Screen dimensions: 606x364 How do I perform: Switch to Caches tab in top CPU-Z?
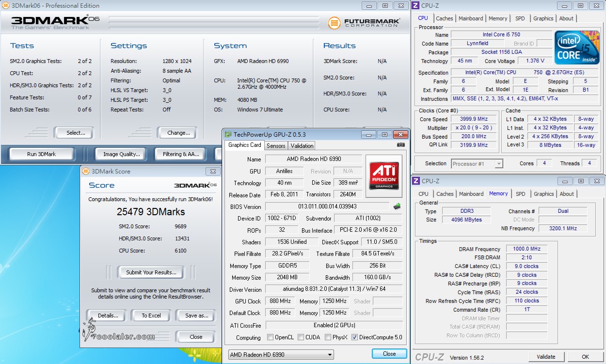pyautogui.click(x=444, y=18)
